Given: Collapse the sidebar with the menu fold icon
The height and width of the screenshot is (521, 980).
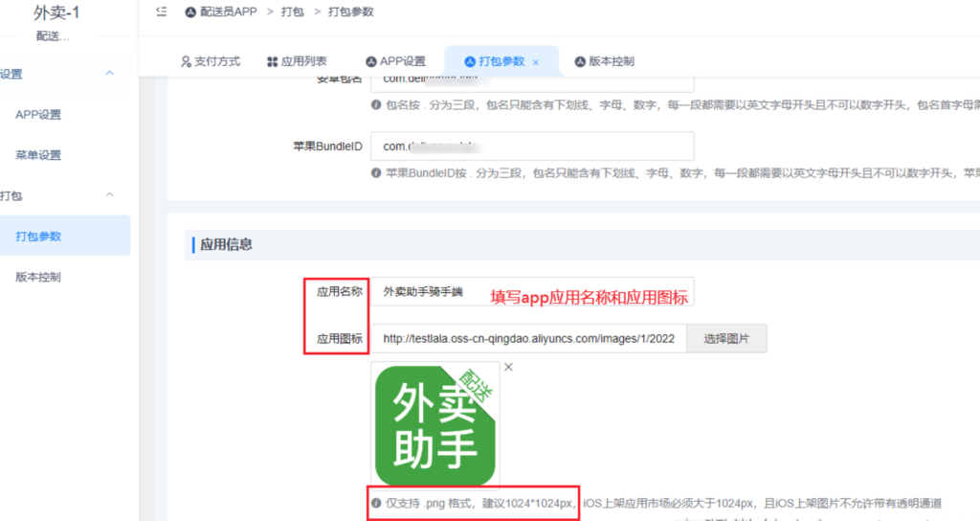Looking at the screenshot, I should pyautogui.click(x=161, y=11).
